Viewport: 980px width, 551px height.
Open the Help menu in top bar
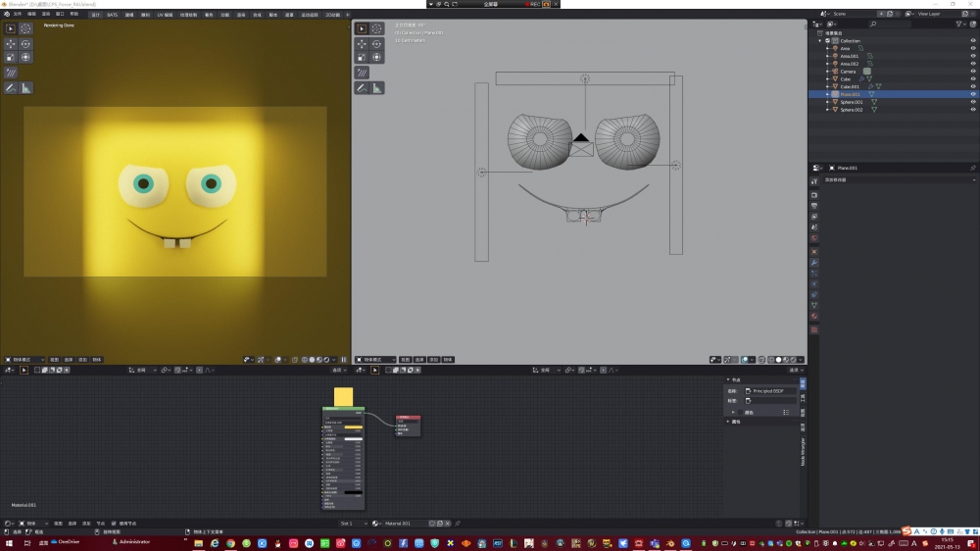pos(74,14)
